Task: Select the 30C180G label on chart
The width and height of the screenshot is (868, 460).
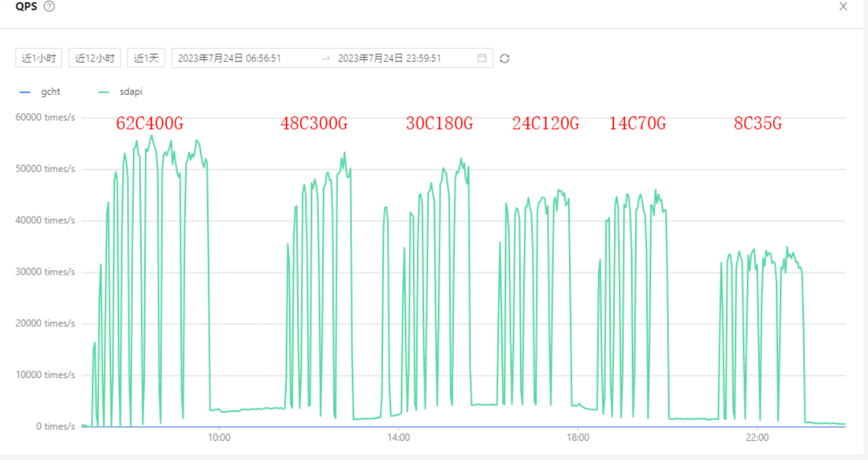Action: 439,124
